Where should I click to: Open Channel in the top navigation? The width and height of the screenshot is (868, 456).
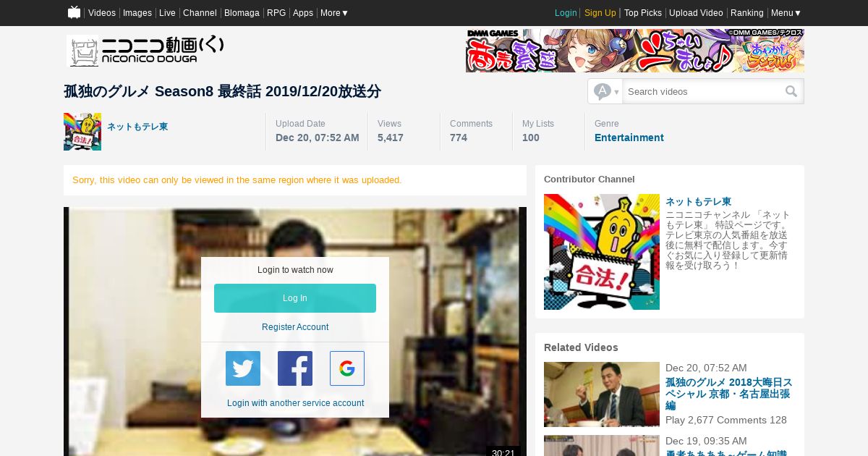[x=200, y=13]
